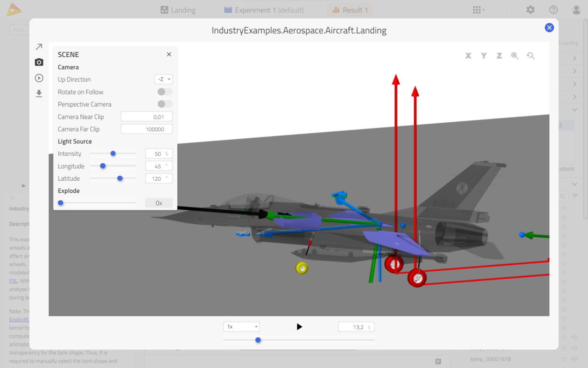Viewport: 588px width, 368px height.
Task: Align view to Y axis
Action: (x=484, y=56)
